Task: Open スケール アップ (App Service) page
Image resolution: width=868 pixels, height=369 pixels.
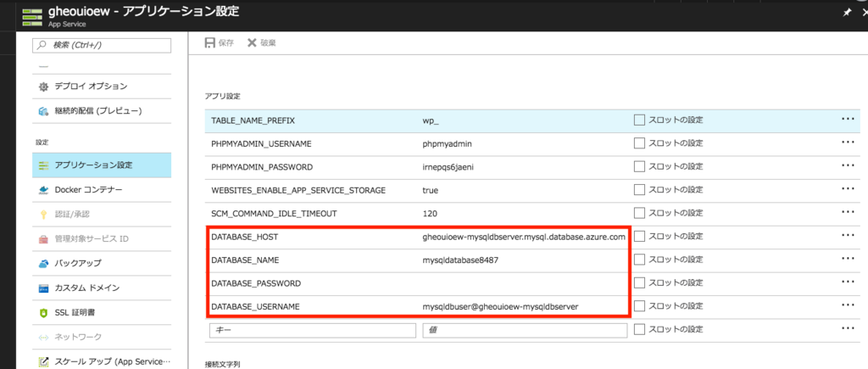Action: (x=102, y=362)
